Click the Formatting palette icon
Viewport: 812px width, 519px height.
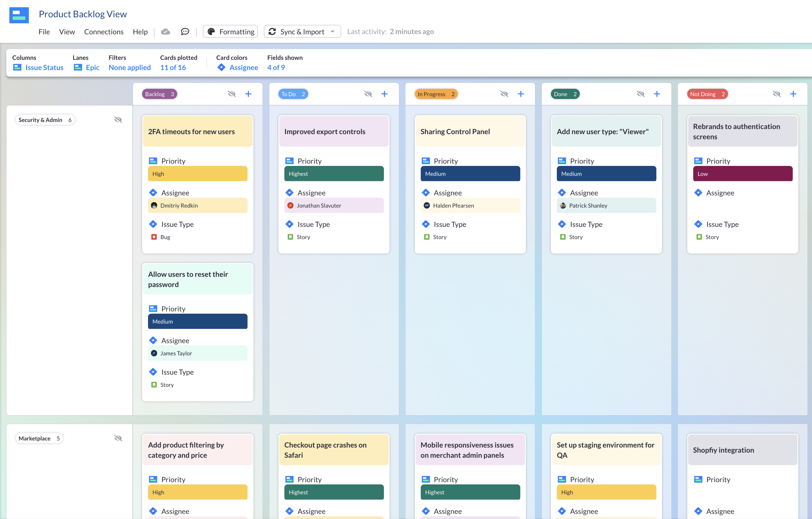pyautogui.click(x=211, y=31)
